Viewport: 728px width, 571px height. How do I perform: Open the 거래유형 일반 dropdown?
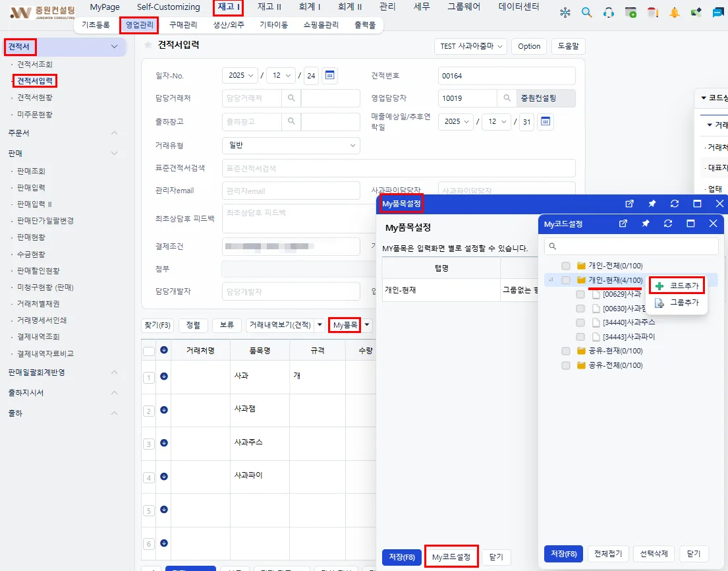click(x=291, y=146)
